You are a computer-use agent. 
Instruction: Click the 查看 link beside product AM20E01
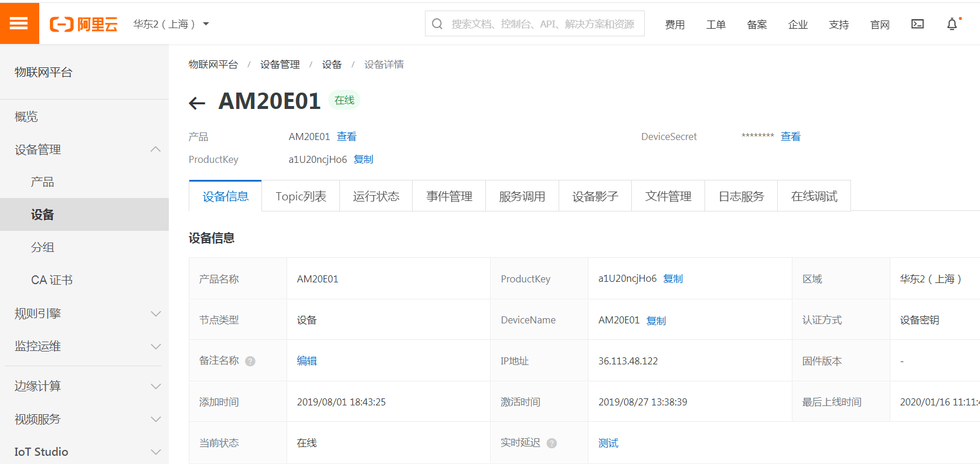(x=346, y=137)
